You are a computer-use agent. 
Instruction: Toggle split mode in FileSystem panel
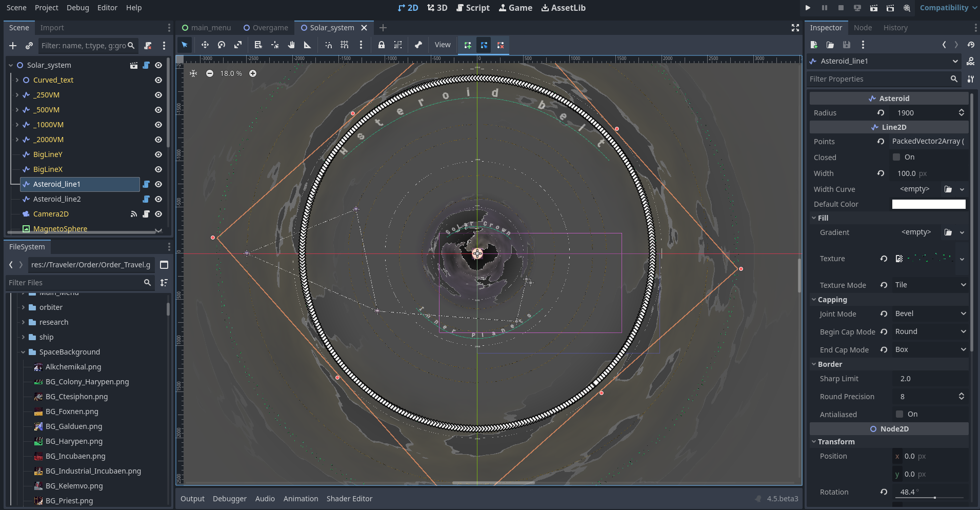164,265
